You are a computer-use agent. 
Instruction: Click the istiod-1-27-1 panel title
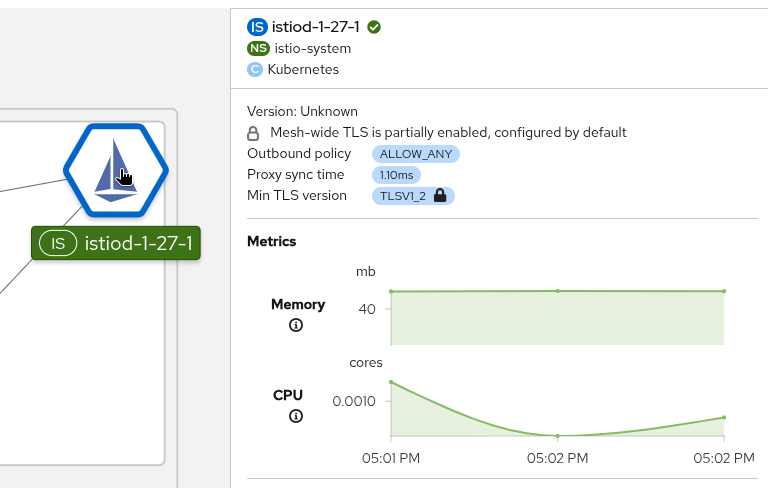tap(315, 27)
